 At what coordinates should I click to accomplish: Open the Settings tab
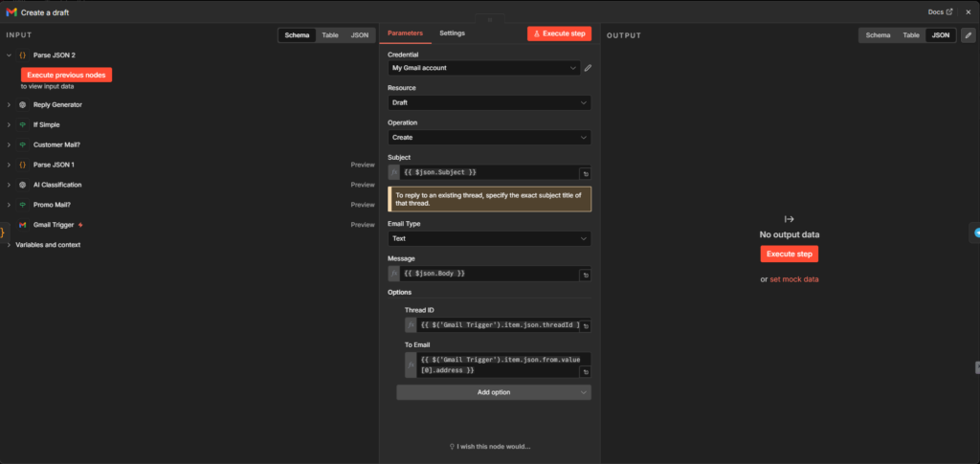click(452, 33)
